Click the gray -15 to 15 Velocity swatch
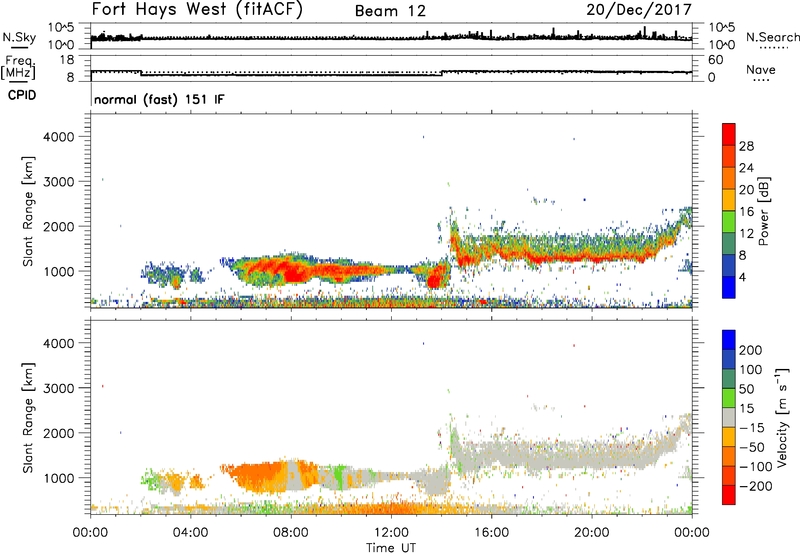 729,417
